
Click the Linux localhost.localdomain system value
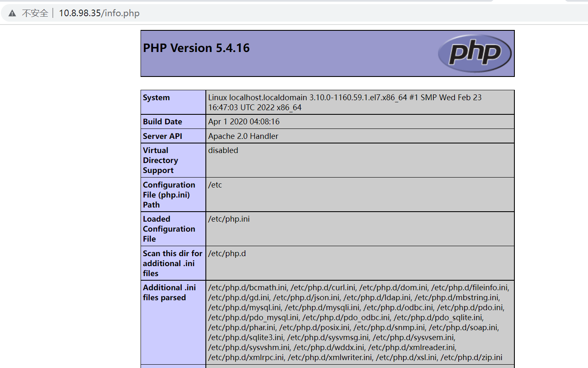tap(345, 102)
